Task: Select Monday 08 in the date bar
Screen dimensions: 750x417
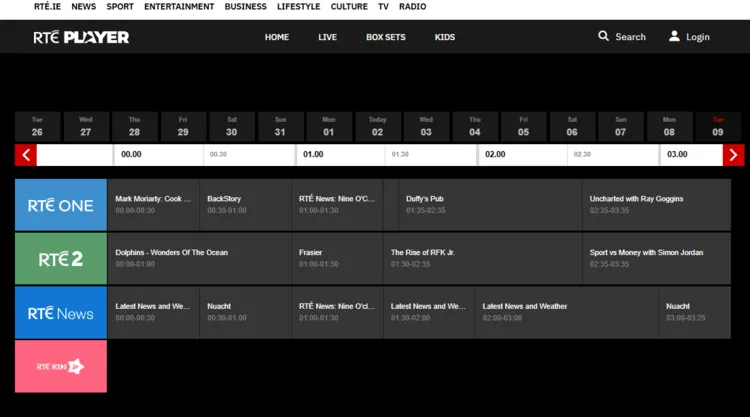Action: pyautogui.click(x=670, y=127)
